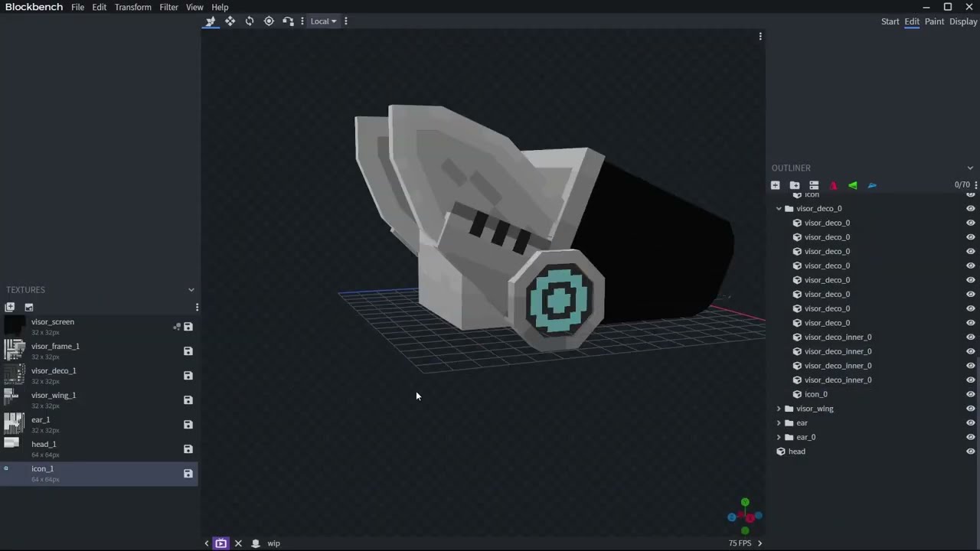Viewport: 980px width, 551px height.
Task: Open the Outliner toolbar three-dot menu
Action: (975, 185)
